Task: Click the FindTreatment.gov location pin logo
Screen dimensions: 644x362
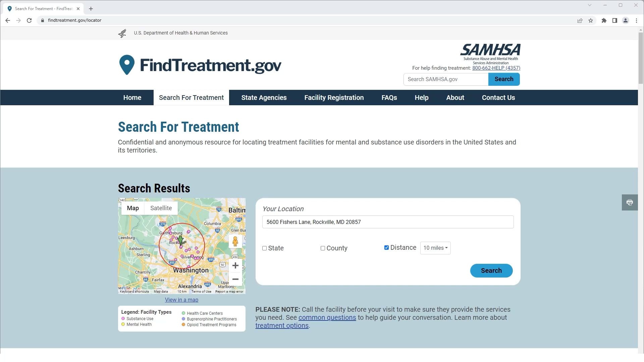Action: pyautogui.click(x=127, y=65)
